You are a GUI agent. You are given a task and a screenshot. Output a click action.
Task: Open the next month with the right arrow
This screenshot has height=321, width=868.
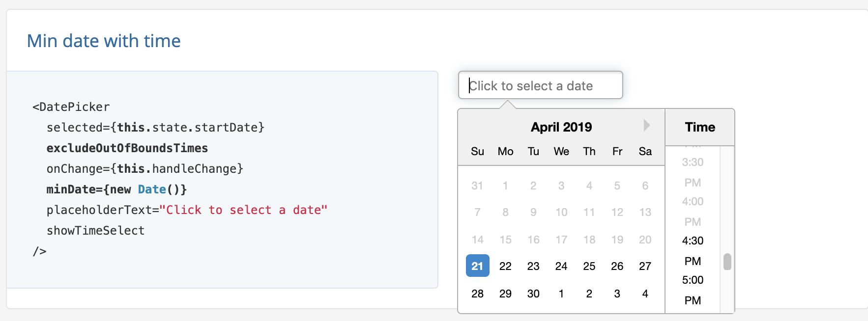(646, 126)
